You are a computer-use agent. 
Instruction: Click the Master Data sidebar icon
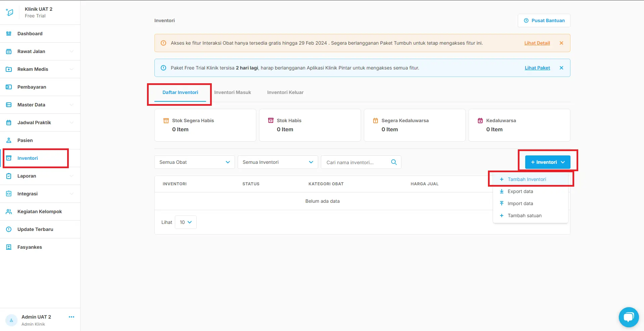pos(9,105)
